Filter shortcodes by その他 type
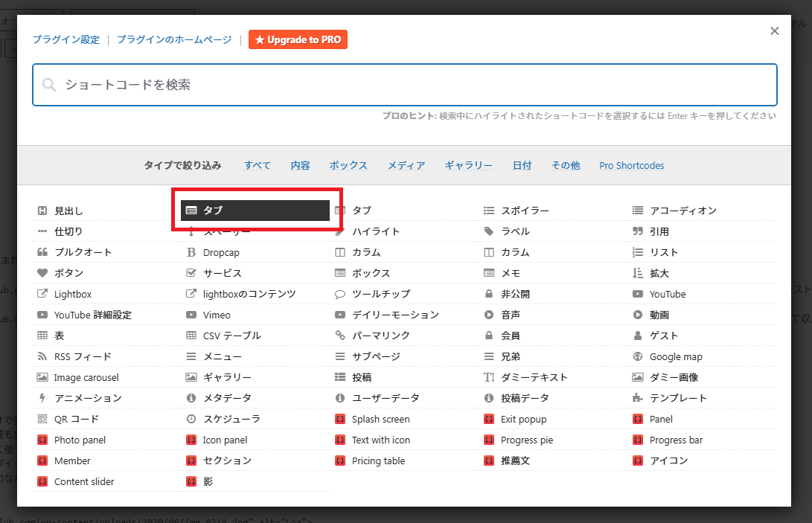Viewport: 812px width, 523px height. (x=566, y=165)
